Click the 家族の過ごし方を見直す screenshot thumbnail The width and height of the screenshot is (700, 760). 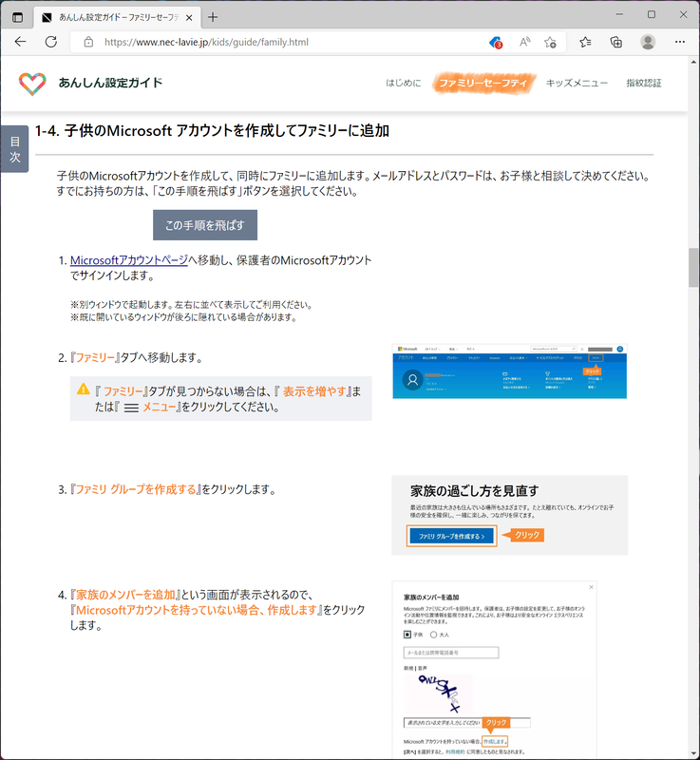click(510, 515)
